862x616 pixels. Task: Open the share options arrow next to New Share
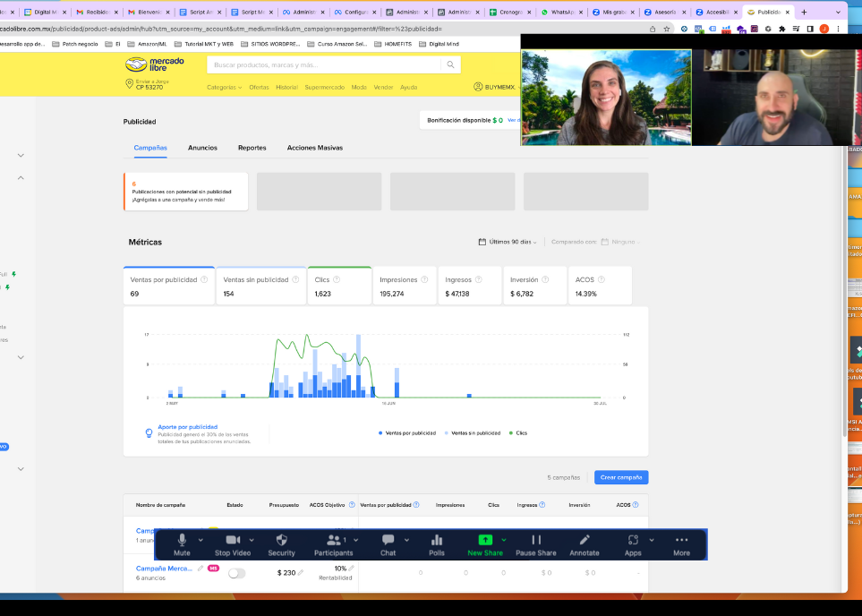[x=504, y=540]
